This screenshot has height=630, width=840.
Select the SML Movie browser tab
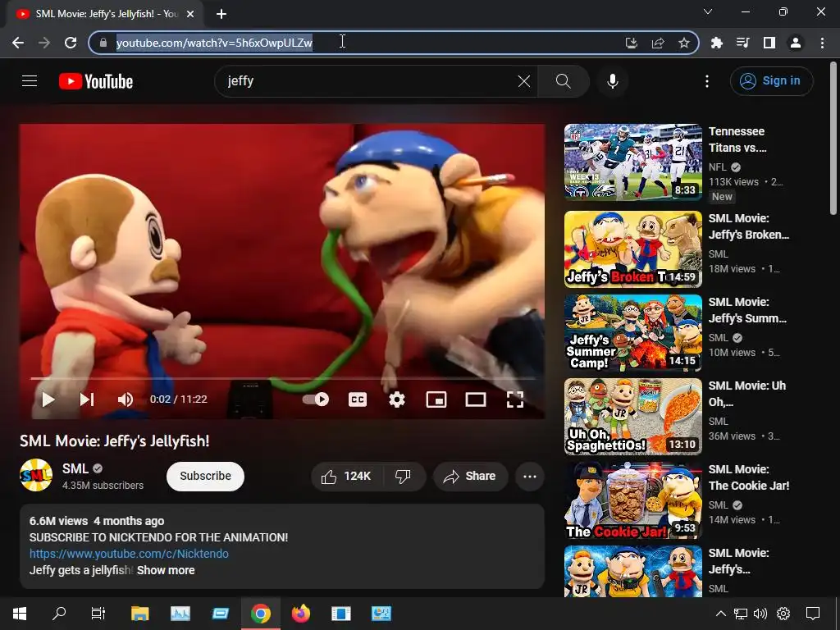(105, 14)
